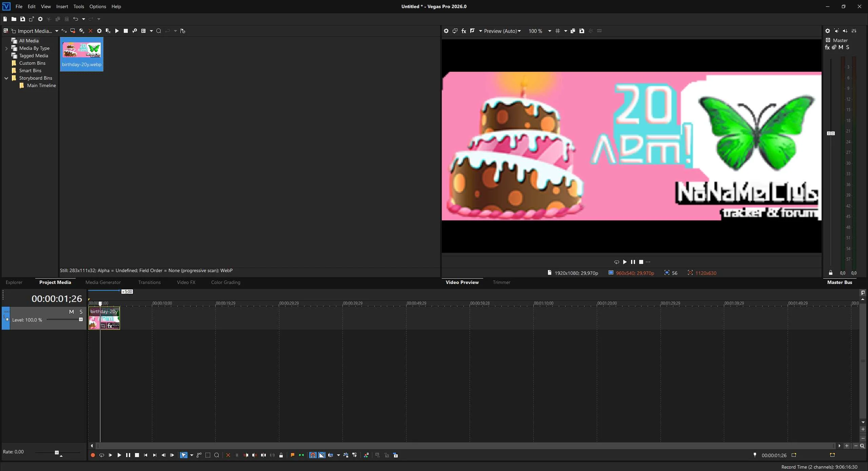Solo the Master bus with the S button
868x471 pixels.
(848, 47)
